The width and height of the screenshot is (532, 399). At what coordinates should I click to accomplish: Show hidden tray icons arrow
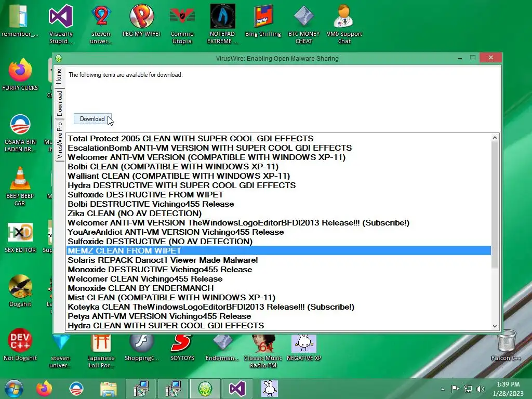(x=443, y=389)
